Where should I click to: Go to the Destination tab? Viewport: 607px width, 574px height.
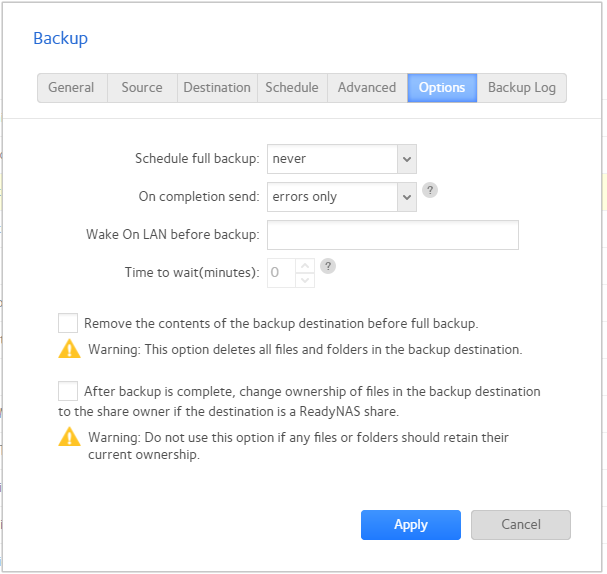coord(217,88)
